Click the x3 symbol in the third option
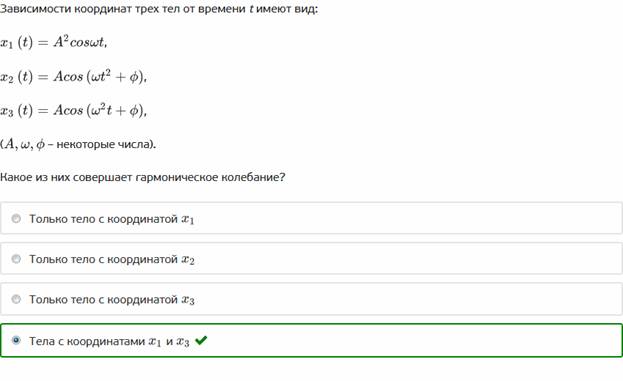Viewport: 623px width, 381px height. [x=188, y=300]
